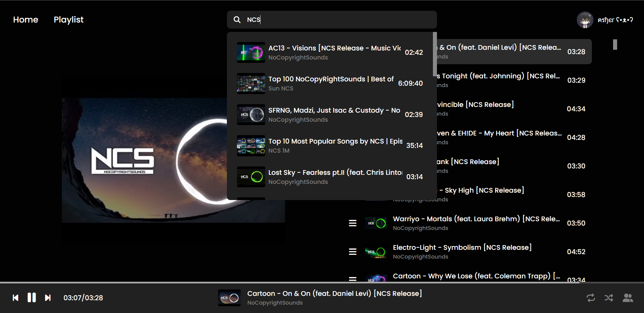
Task: Click the SFRNG, Madzi result thumbnail
Action: click(251, 115)
